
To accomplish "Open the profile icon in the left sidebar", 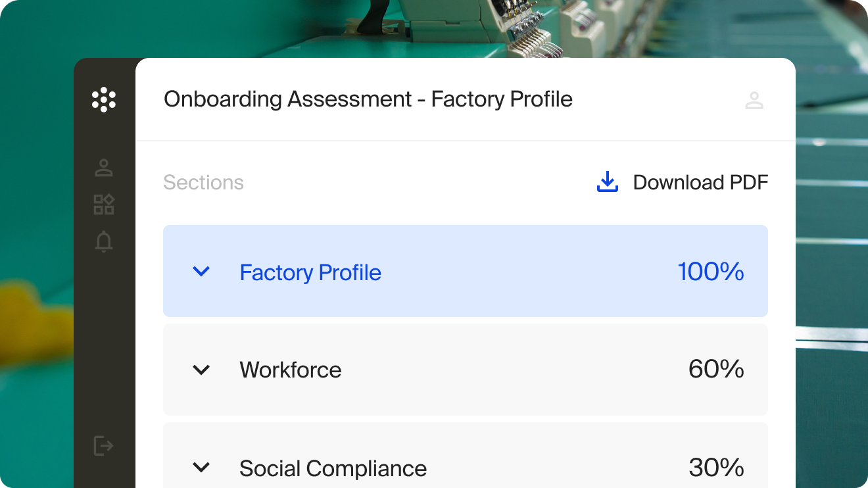I will [x=104, y=168].
